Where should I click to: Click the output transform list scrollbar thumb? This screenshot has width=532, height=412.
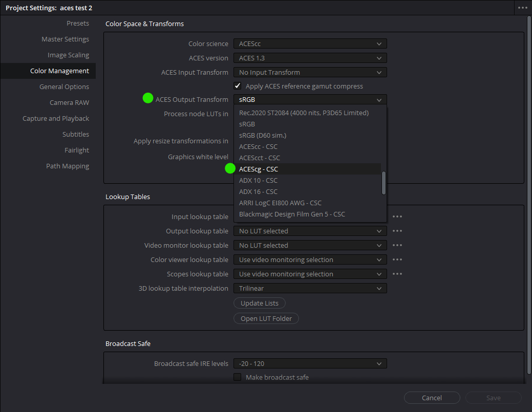coord(384,183)
